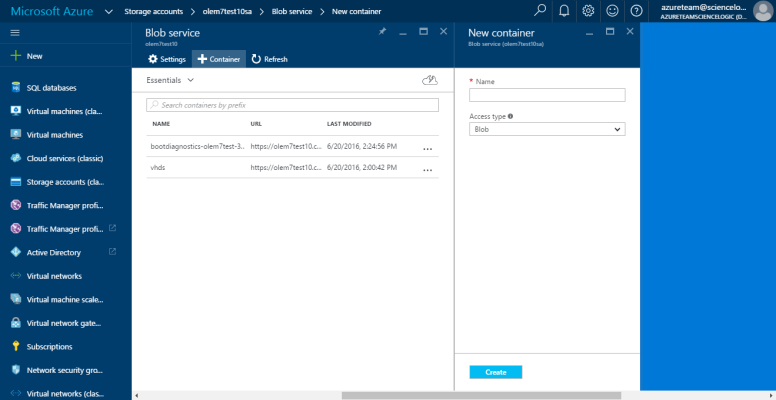This screenshot has width=776, height=400.
Task: Open Virtual networks (classic) item
Action: (65, 394)
